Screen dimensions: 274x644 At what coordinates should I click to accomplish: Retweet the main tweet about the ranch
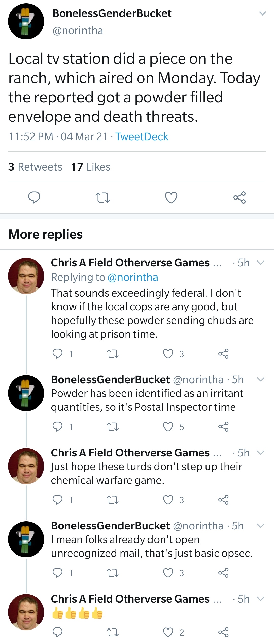(102, 197)
